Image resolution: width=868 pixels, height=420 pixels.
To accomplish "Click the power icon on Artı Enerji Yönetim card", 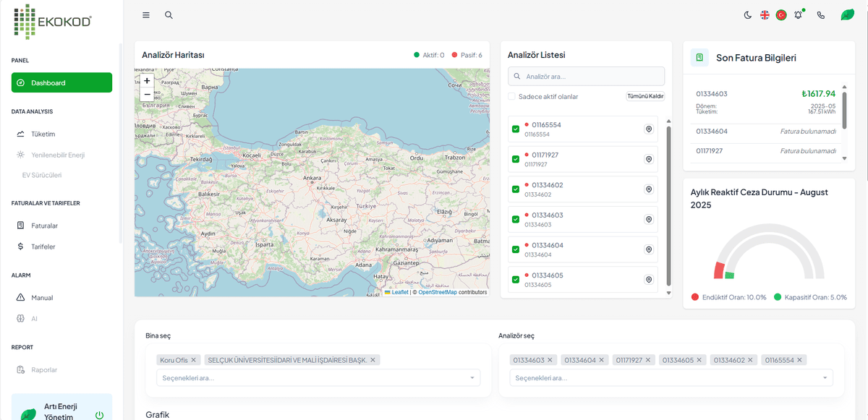I will (x=99, y=415).
